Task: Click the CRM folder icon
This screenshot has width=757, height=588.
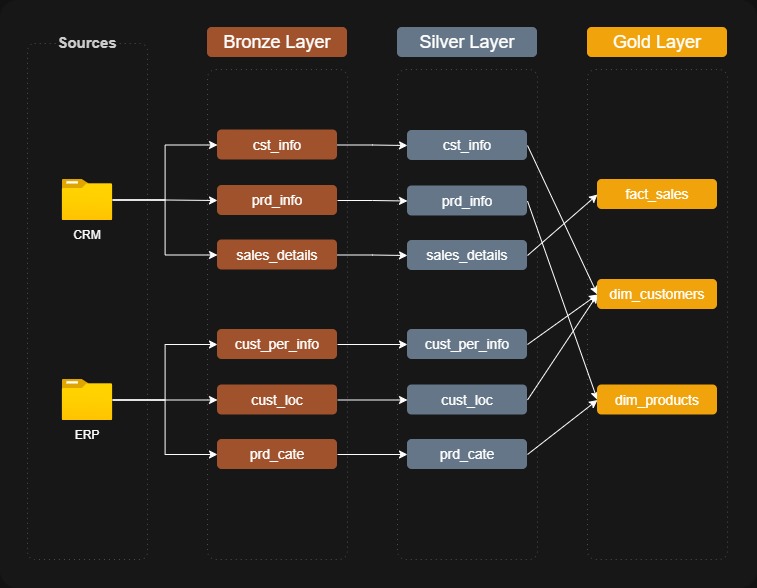Action: tap(87, 199)
